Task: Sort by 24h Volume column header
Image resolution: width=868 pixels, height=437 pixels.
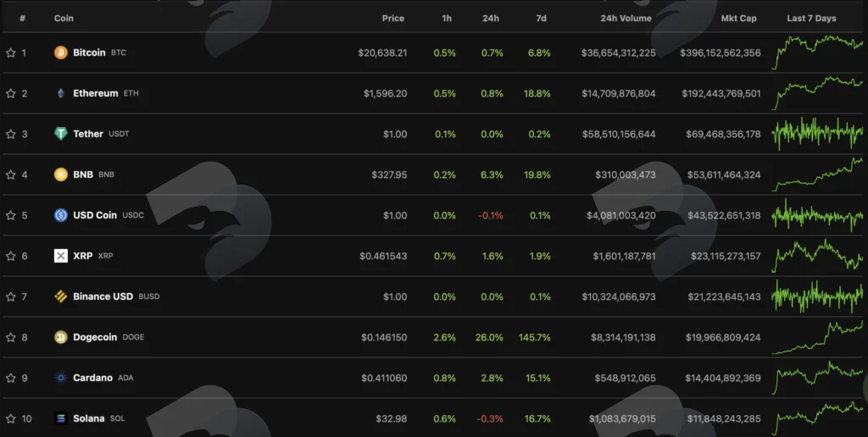Action: click(626, 19)
